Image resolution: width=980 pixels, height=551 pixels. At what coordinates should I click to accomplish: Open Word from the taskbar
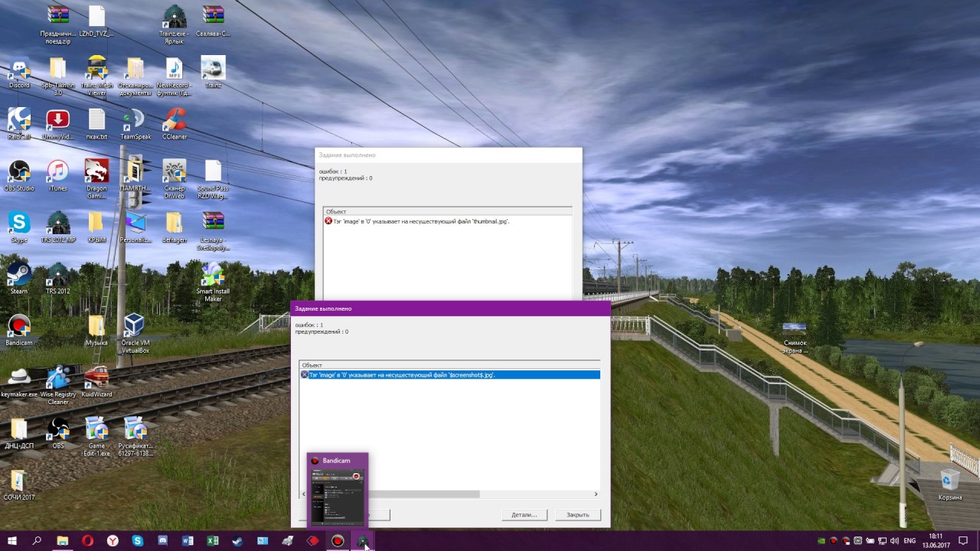pyautogui.click(x=188, y=541)
